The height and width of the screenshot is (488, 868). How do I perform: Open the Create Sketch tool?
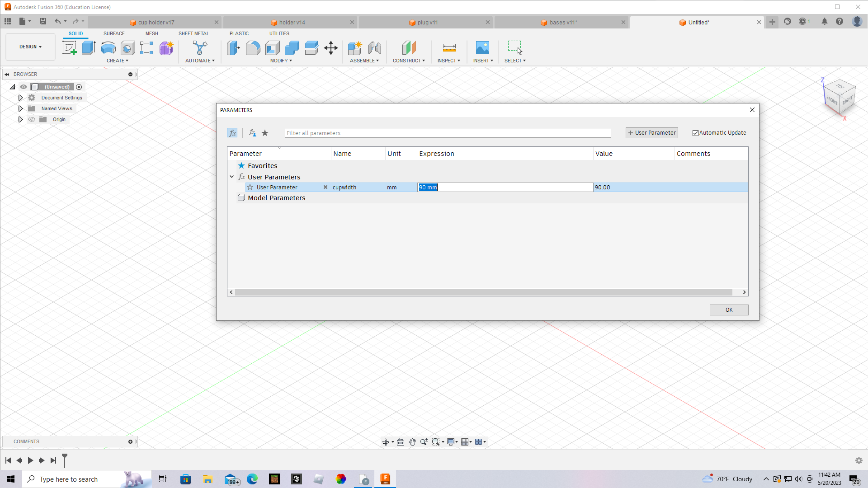[70, 48]
